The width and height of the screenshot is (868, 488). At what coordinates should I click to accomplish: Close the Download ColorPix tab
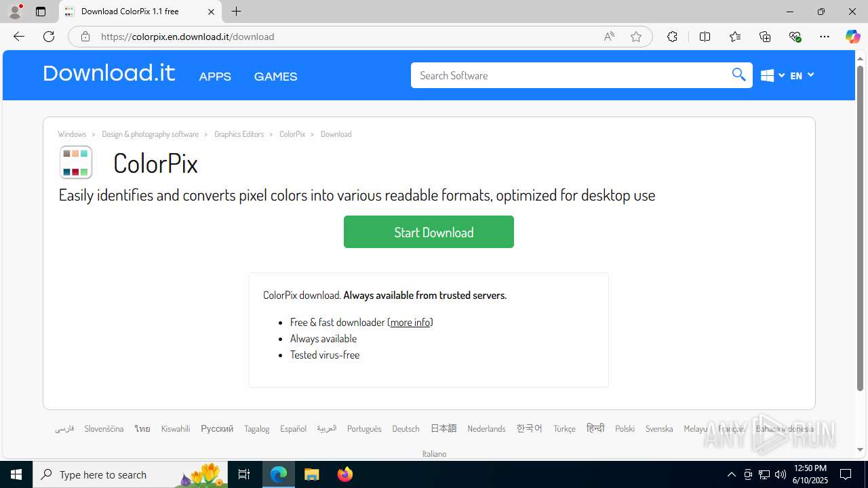pos(211,12)
